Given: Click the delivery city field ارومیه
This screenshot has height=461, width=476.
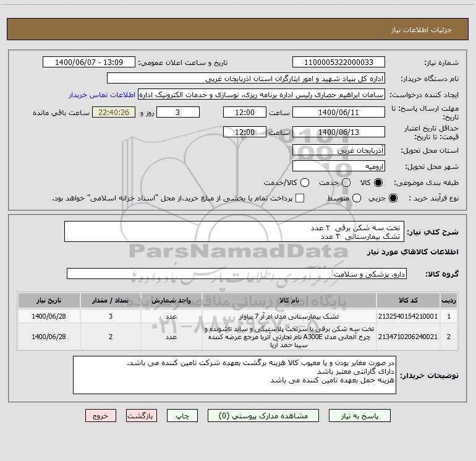Looking at the screenshot, I should point(339,166).
